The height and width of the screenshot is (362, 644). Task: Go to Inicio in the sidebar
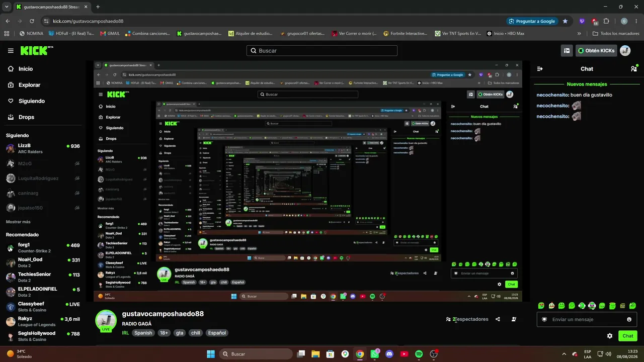click(26, 69)
